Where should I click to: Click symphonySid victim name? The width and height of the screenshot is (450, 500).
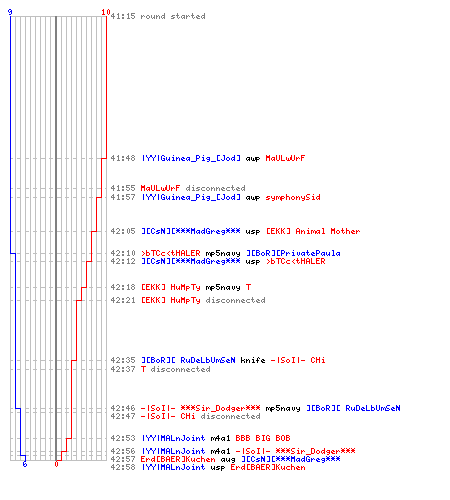coord(293,197)
